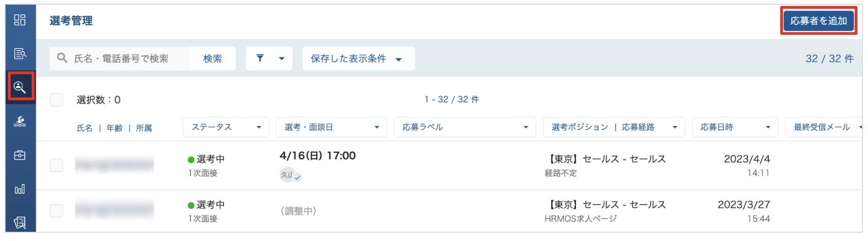Click the 応募者を追加 button
The height and width of the screenshot is (241, 868).
[819, 21]
